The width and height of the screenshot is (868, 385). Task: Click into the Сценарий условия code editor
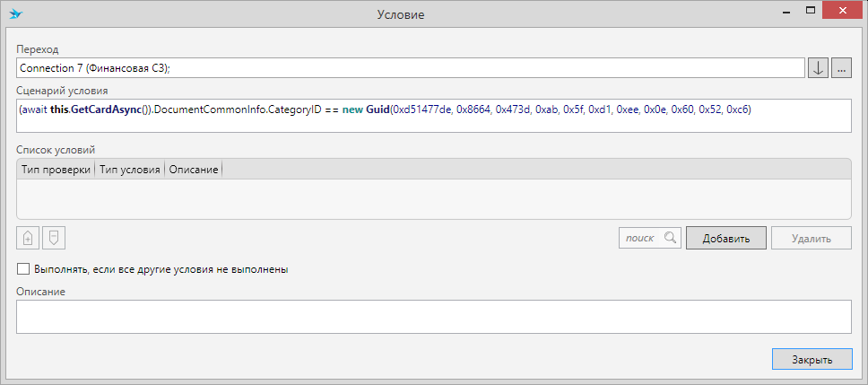433,115
